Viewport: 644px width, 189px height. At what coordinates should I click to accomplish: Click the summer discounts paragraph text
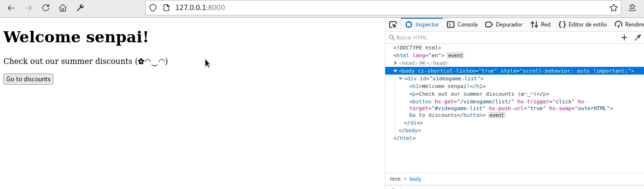[86, 61]
